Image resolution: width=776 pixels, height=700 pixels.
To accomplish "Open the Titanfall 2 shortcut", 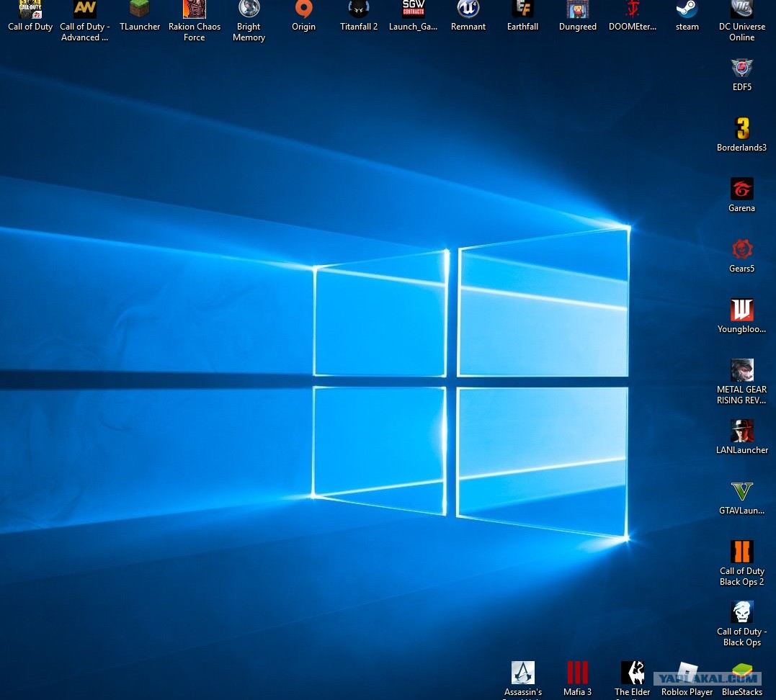I will coord(359,16).
